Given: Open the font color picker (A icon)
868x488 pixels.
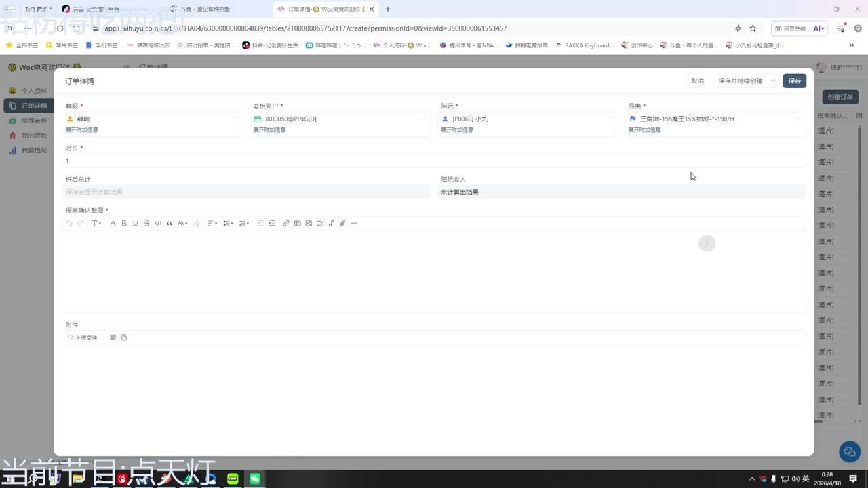Looking at the screenshot, I should [113, 223].
